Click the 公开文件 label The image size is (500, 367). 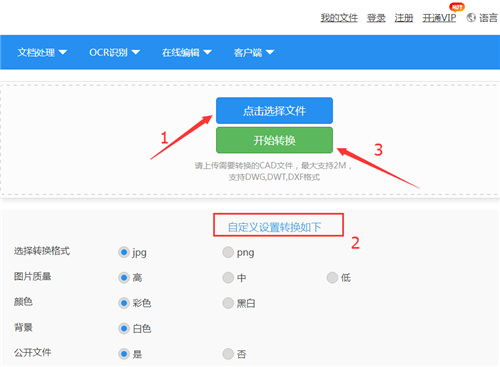pos(32,352)
